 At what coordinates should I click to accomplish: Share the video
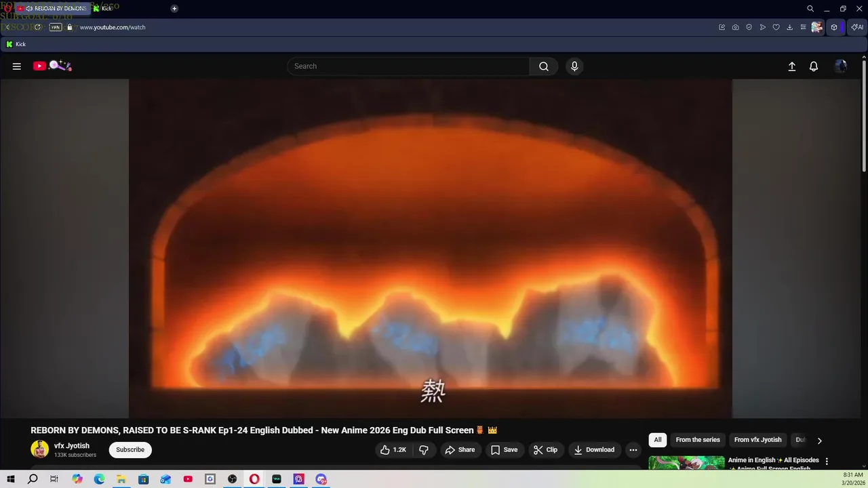460,450
